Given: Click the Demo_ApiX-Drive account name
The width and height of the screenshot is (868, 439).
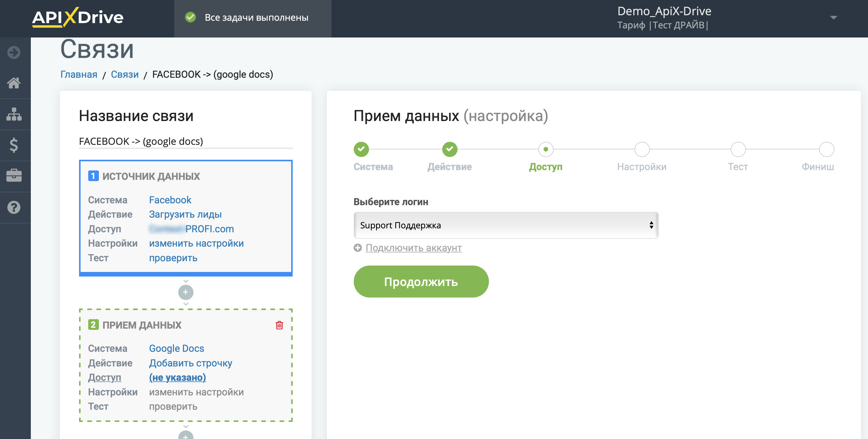Looking at the screenshot, I should tap(664, 11).
